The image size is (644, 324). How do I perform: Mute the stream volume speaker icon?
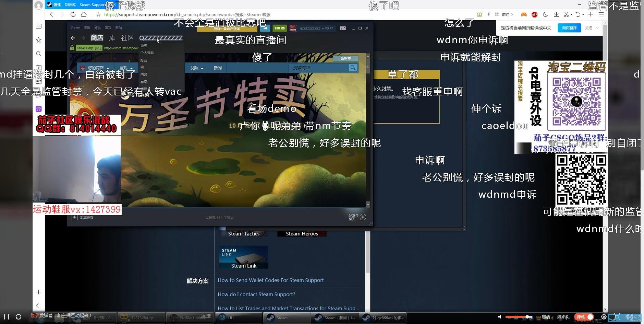501,317
